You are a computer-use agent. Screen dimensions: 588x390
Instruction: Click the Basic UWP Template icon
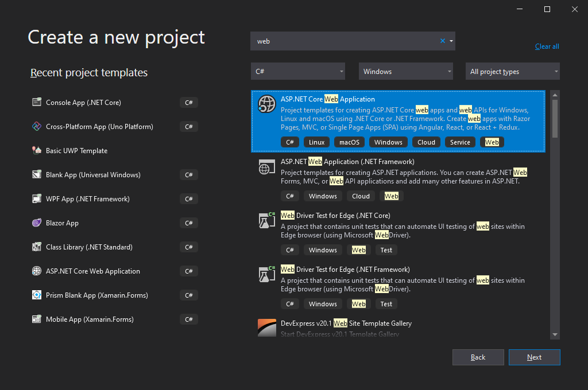tap(36, 150)
